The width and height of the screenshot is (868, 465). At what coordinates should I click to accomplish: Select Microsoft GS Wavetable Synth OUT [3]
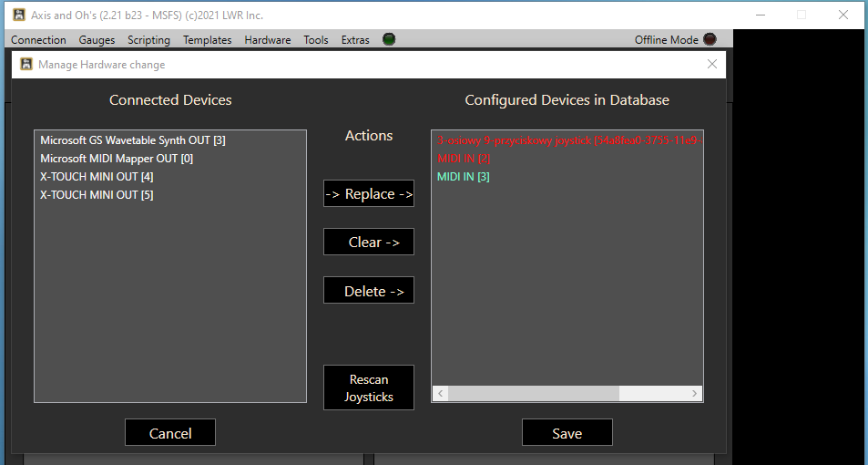133,140
